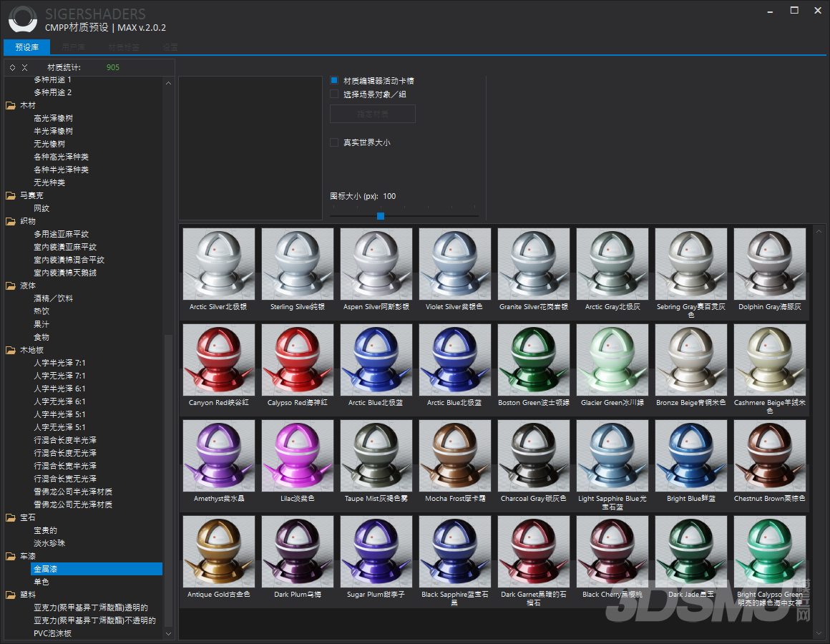Click the X collapse-all icon above the tree
Image resolution: width=830 pixels, height=644 pixels.
[24, 67]
